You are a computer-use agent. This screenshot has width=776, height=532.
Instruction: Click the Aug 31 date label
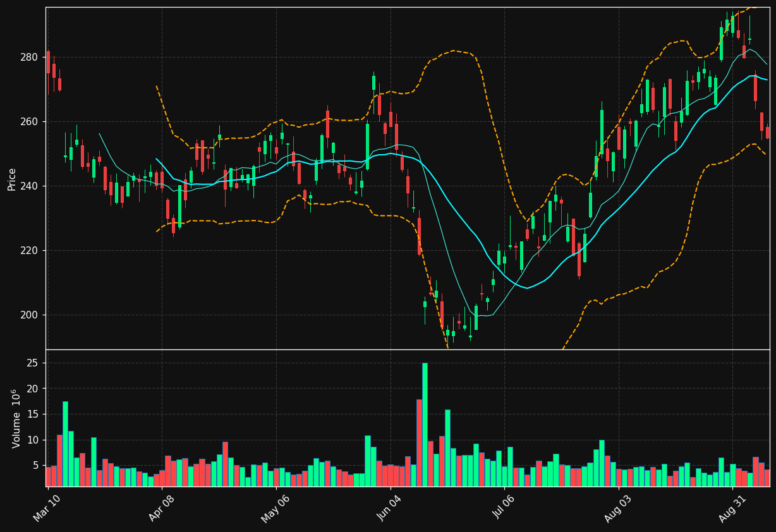(x=732, y=509)
